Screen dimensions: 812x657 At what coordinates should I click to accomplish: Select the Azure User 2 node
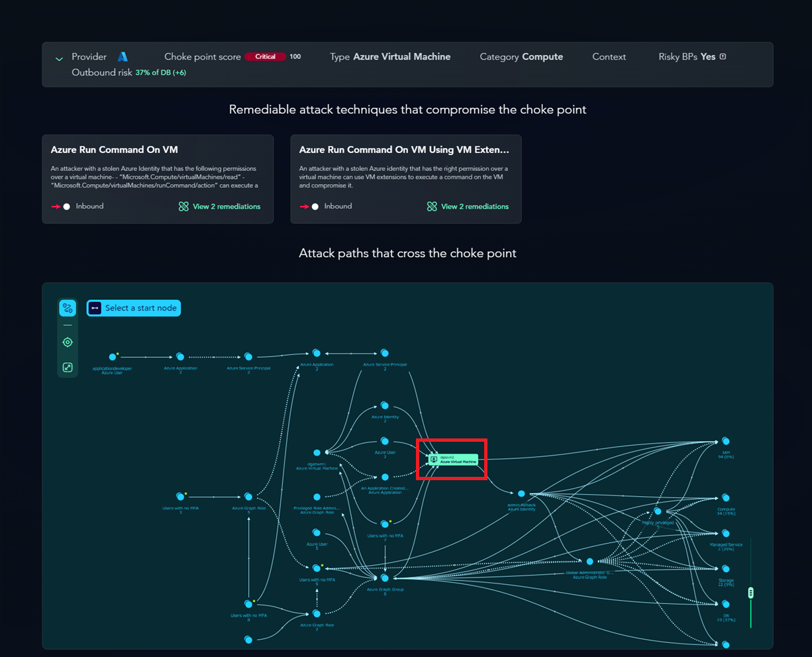[x=385, y=441]
